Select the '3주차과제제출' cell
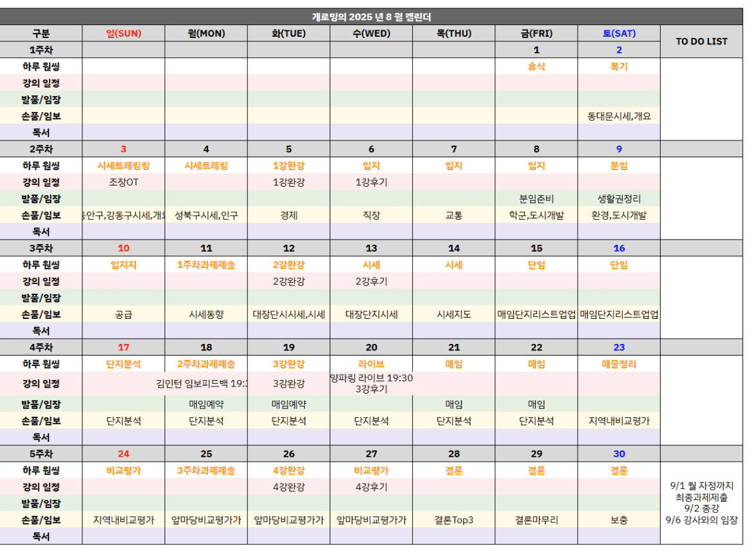The height and width of the screenshot is (552, 756). click(206, 471)
